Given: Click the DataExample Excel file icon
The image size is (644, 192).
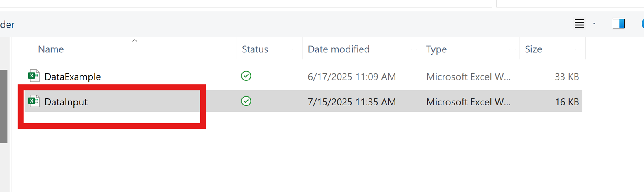Looking at the screenshot, I should (34, 76).
